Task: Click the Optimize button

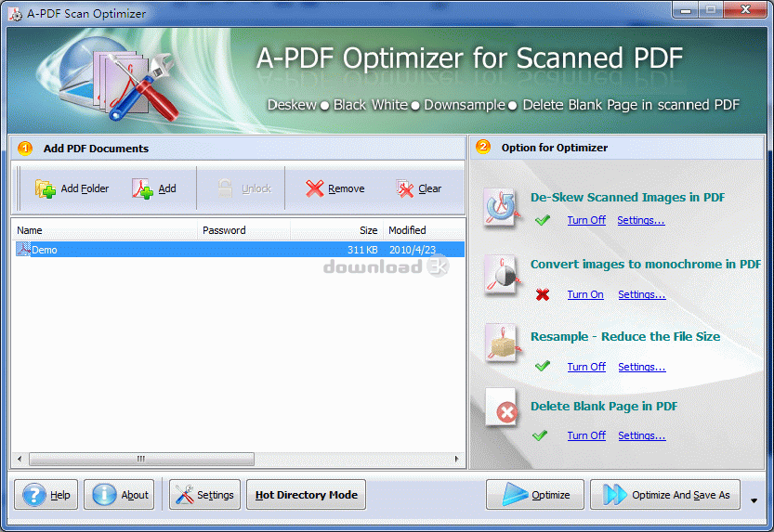Action: pyautogui.click(x=535, y=495)
